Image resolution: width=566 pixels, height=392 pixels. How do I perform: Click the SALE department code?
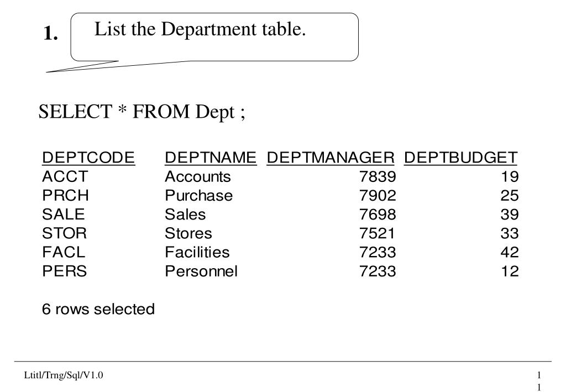click(64, 215)
